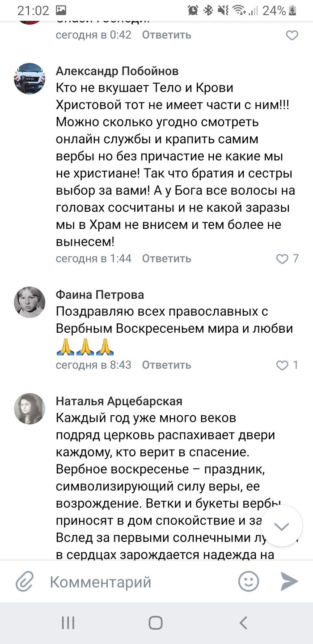Image resolution: width=313 pixels, height=644 pixels.
Task: Reply to Александр Побойнов's comment
Action: coord(166,258)
